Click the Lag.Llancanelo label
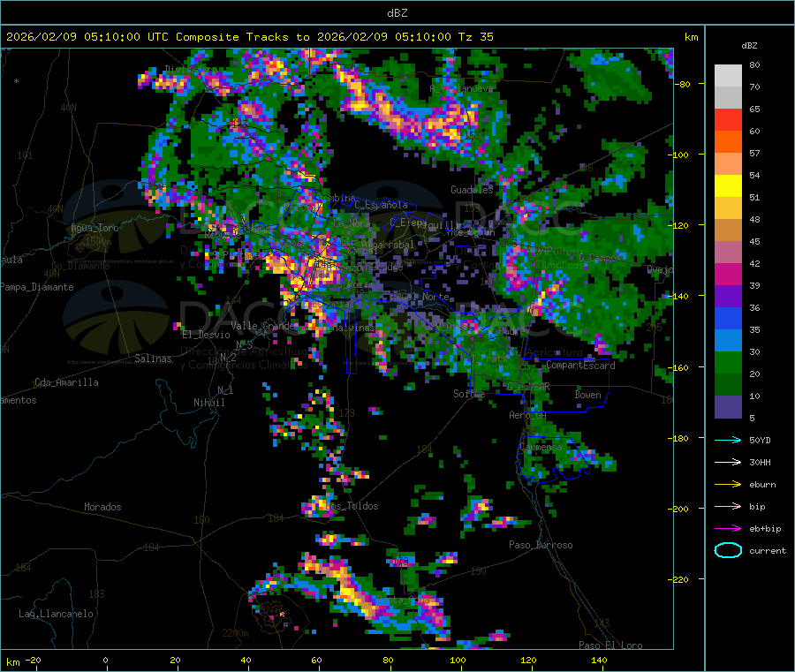 click(x=56, y=614)
